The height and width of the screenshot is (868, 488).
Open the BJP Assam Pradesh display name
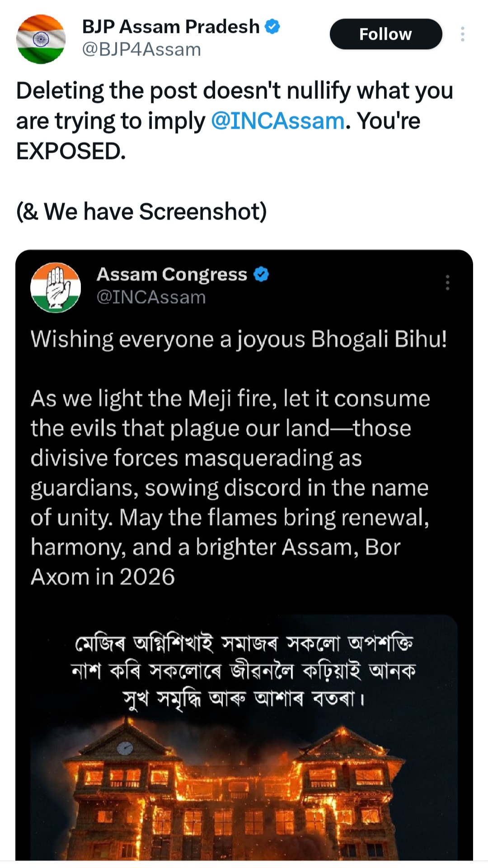click(x=170, y=27)
